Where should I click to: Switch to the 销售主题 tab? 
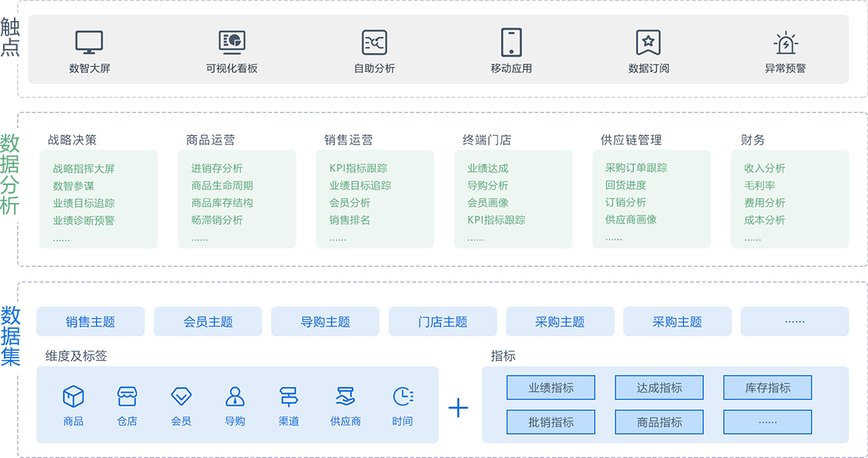tap(90, 321)
